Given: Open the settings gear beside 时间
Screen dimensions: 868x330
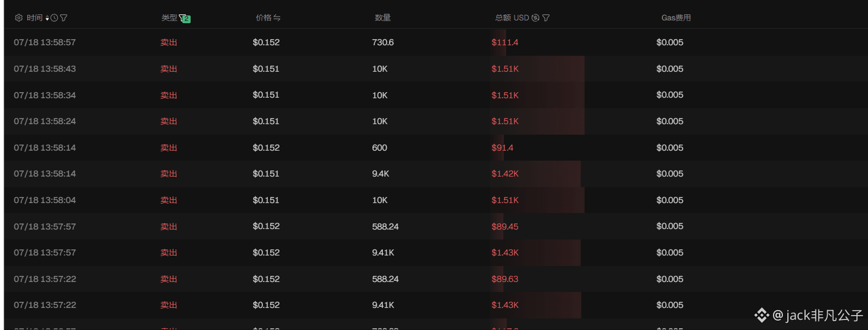Looking at the screenshot, I should 19,18.
